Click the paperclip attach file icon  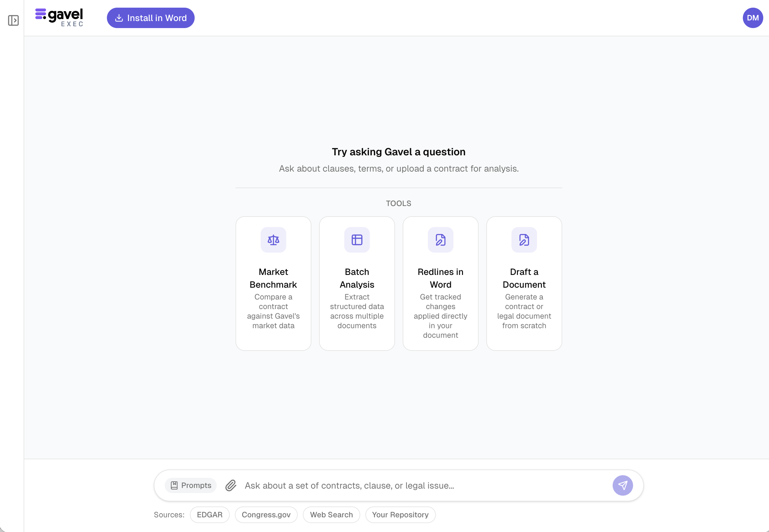click(231, 485)
